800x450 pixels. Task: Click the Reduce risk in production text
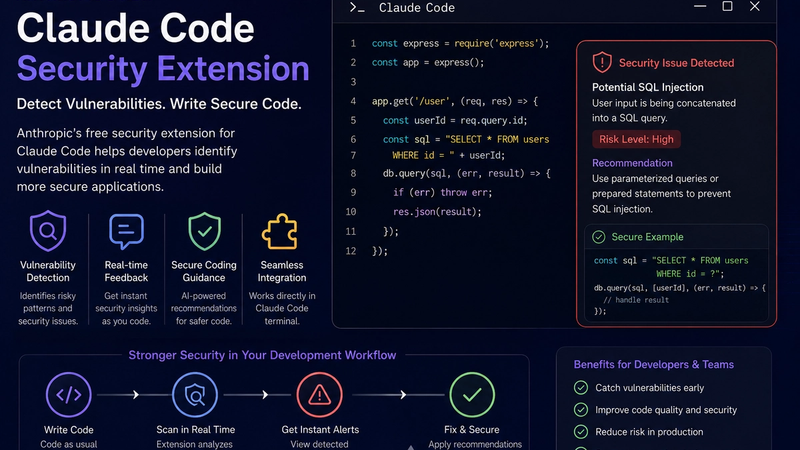[649, 432]
